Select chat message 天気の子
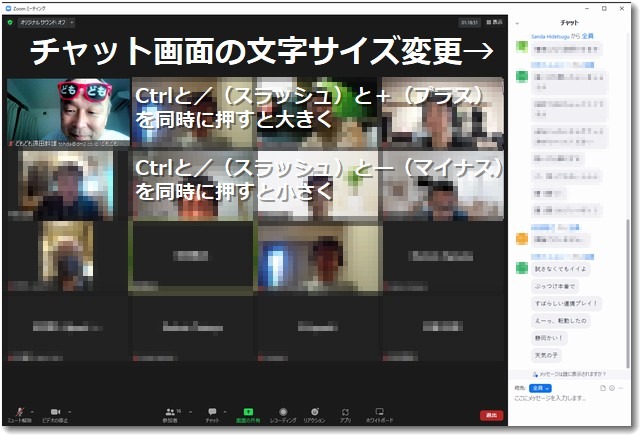This screenshot has height=435, width=640. 546,355
